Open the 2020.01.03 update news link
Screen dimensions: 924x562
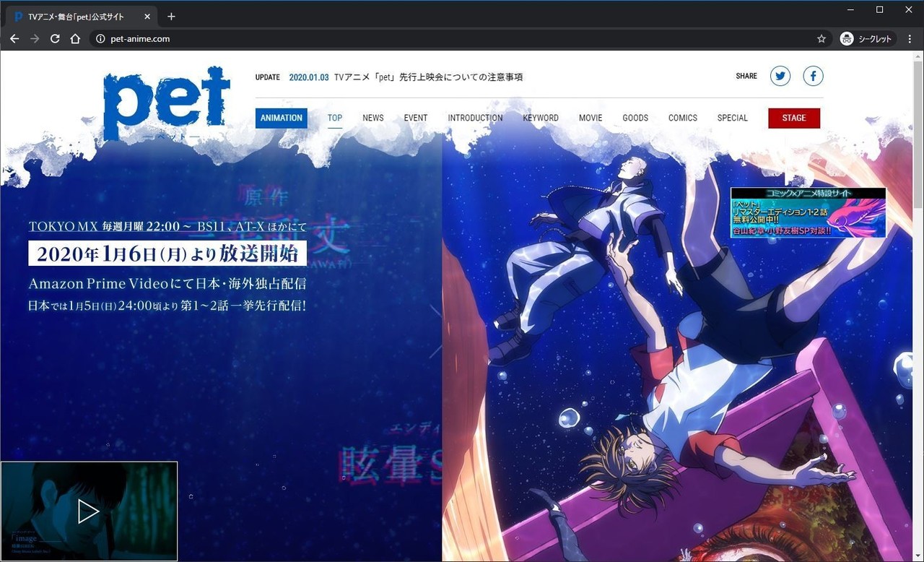tap(406, 77)
